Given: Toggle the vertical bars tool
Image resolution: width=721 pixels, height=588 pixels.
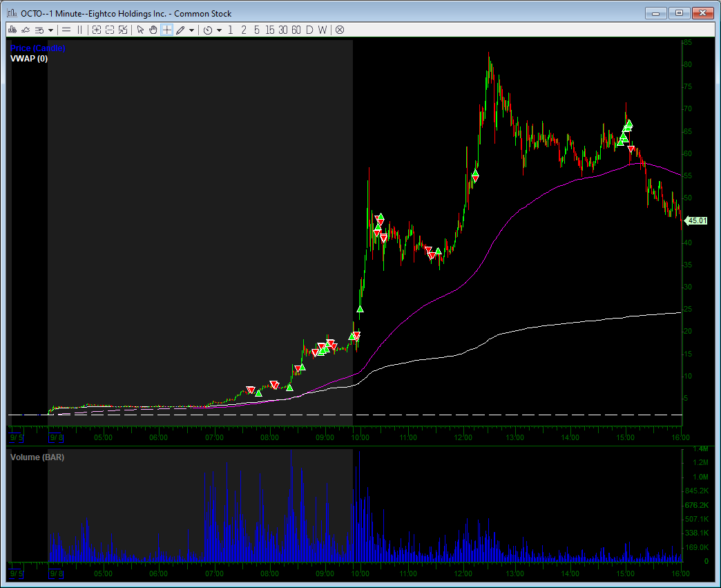Looking at the screenshot, I should [79, 30].
